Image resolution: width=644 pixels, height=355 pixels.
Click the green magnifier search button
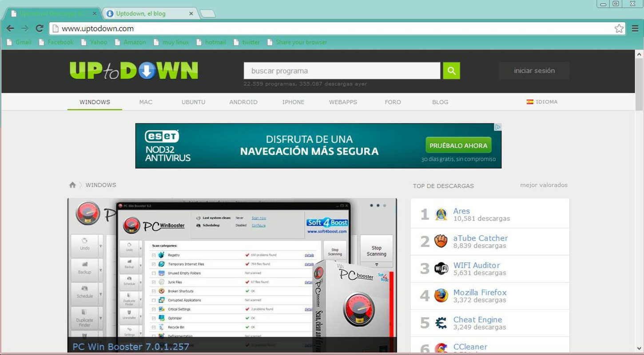pyautogui.click(x=452, y=71)
